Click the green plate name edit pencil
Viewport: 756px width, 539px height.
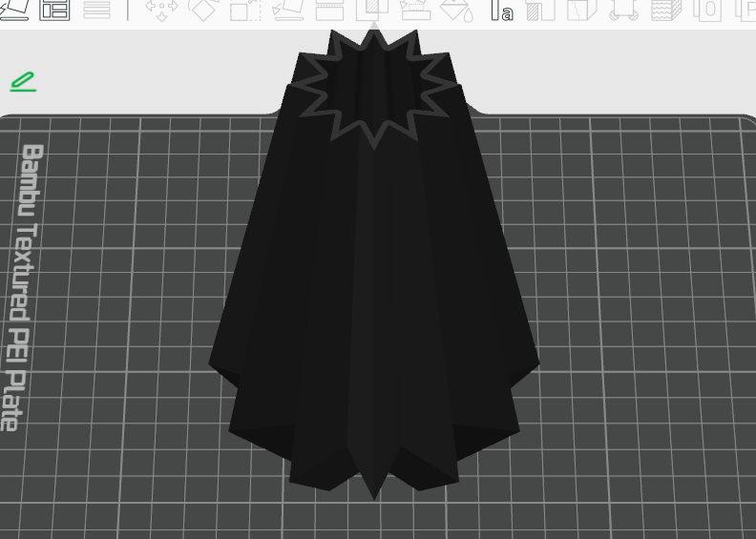point(23,82)
